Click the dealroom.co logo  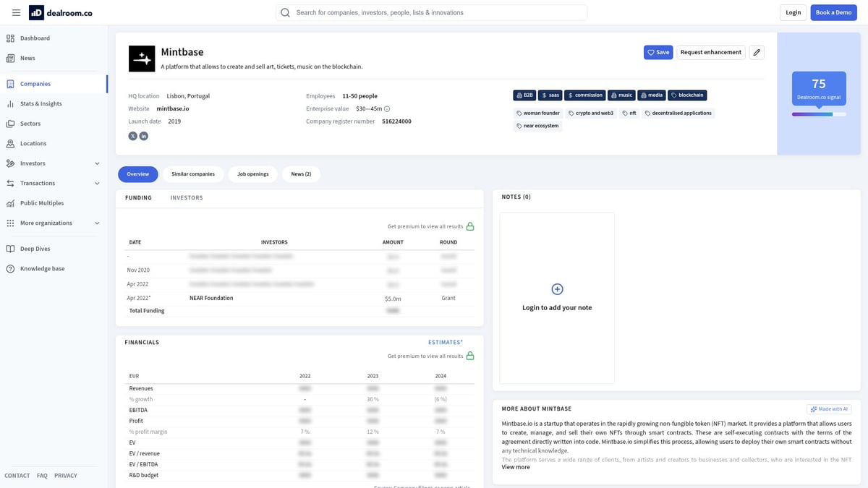pos(60,12)
